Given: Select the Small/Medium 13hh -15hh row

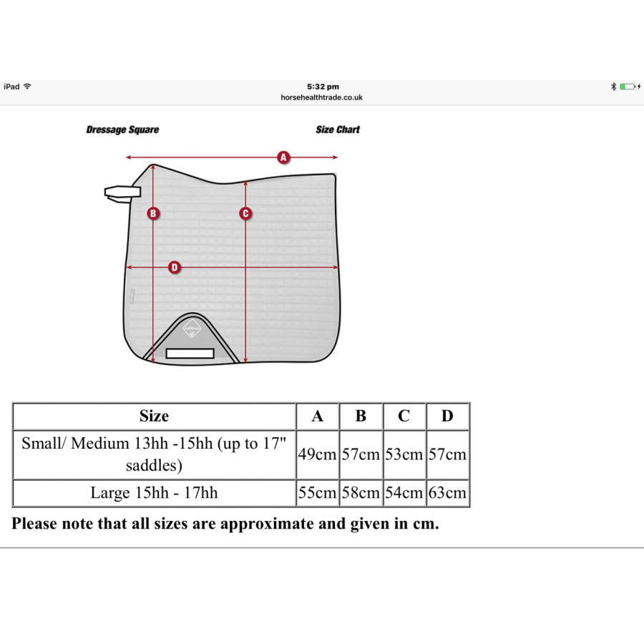Looking at the screenshot, I should [154, 454].
